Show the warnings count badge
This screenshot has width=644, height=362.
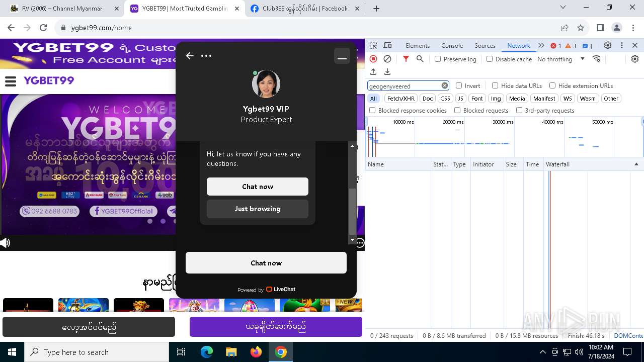click(571, 46)
